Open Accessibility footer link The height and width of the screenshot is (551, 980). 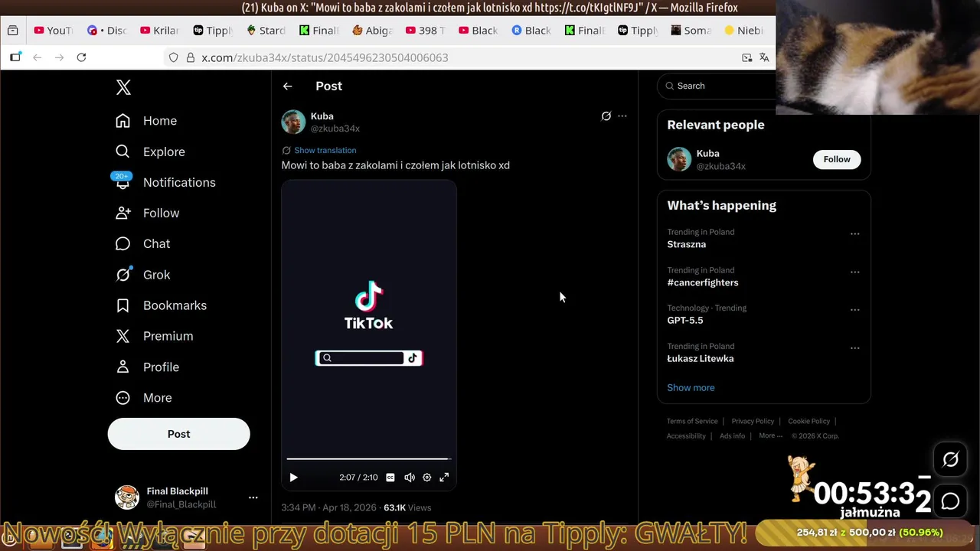click(x=686, y=436)
